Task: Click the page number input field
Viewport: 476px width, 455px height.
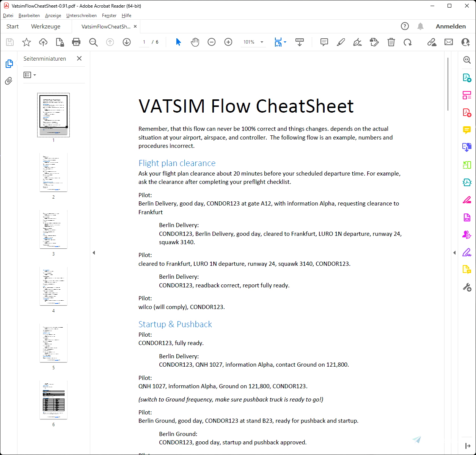Action: [144, 42]
